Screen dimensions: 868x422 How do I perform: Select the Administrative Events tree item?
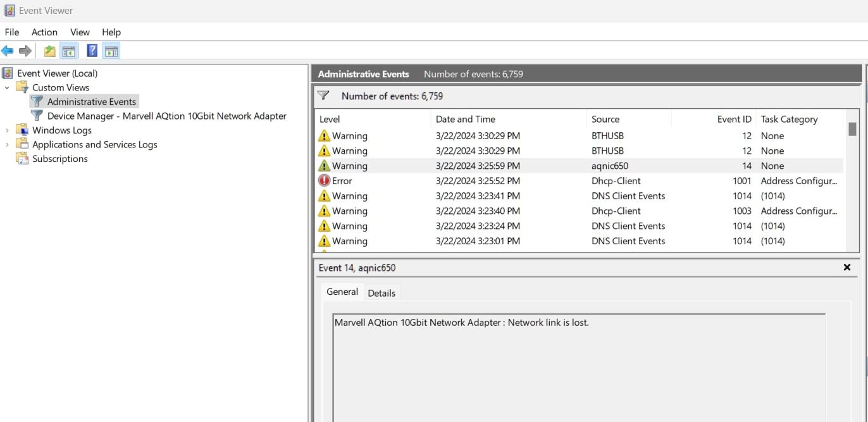point(92,101)
